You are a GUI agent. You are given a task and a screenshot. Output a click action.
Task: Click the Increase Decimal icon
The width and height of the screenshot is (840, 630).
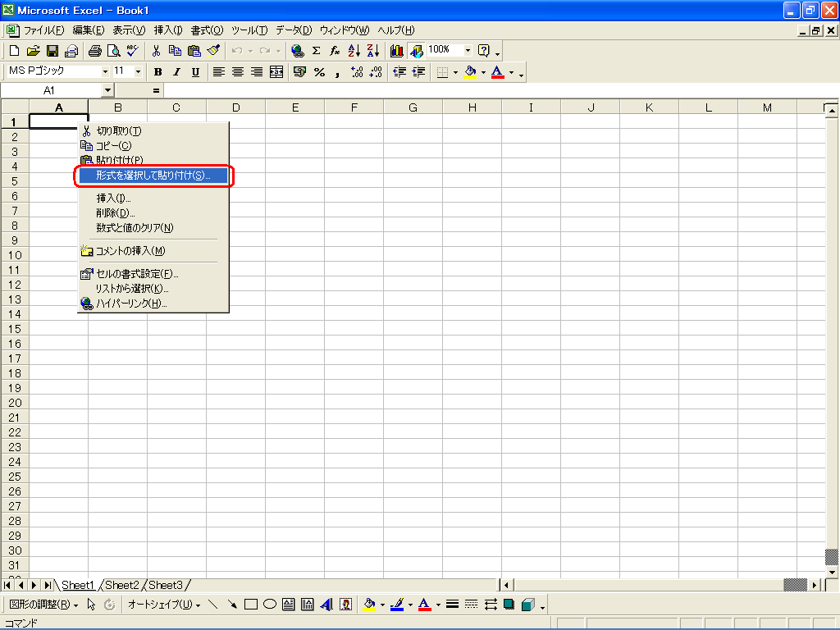click(357, 72)
